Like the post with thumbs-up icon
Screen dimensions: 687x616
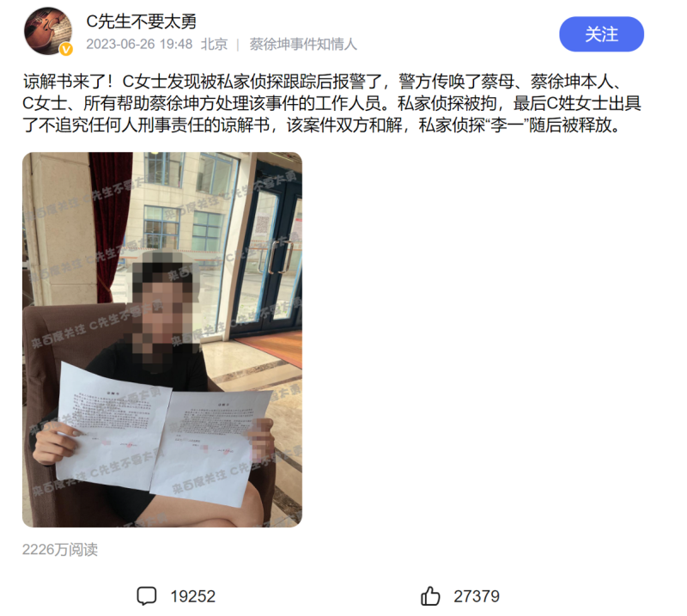tap(430, 596)
